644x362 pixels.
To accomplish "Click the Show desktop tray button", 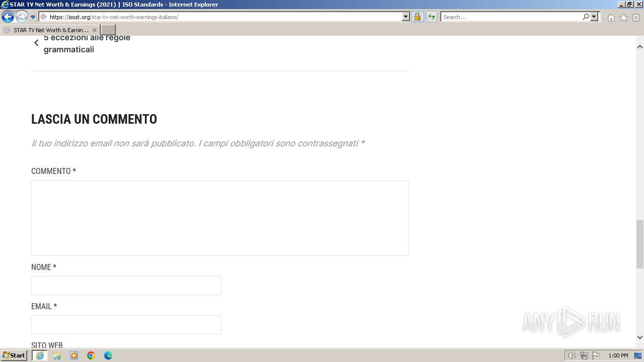I will (x=638, y=355).
